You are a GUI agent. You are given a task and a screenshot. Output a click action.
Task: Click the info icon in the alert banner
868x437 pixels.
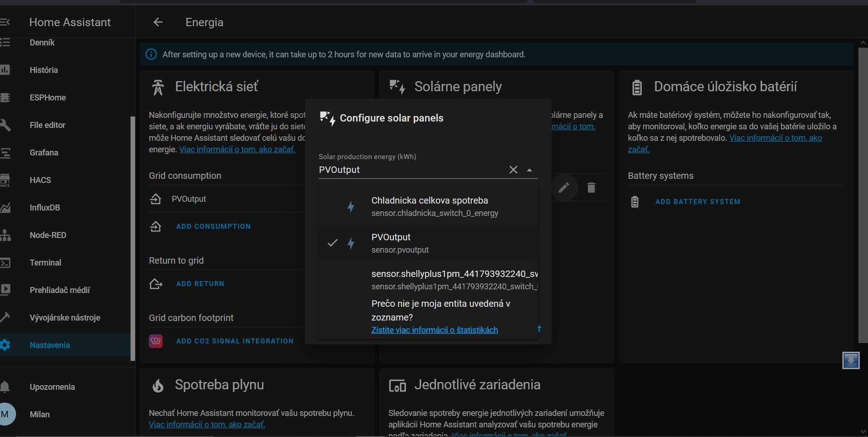pos(151,54)
